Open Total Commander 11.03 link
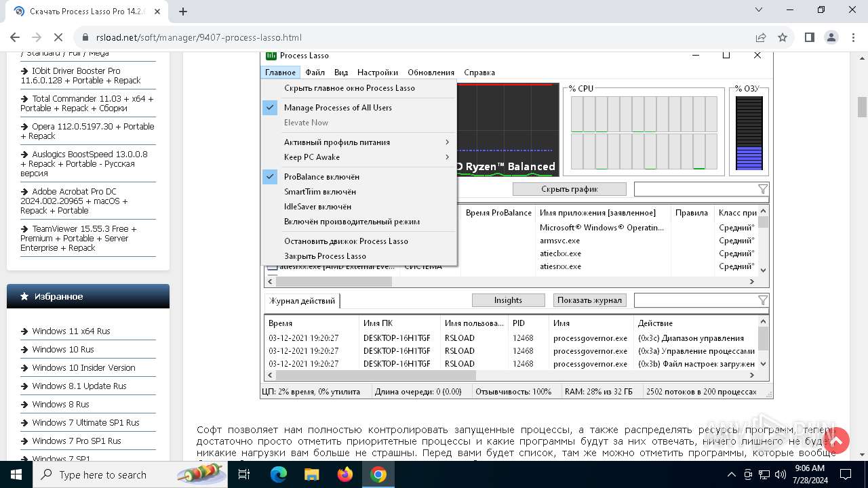Image resolution: width=868 pixels, height=488 pixels. (x=87, y=103)
